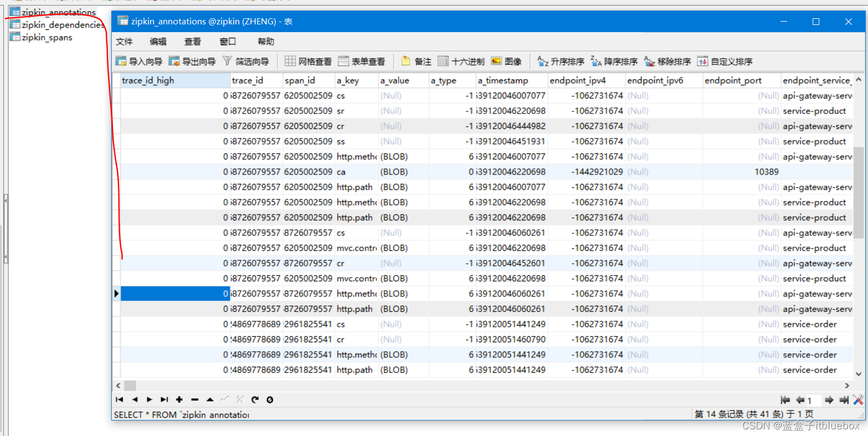This screenshot has height=436, width=868.
Task: Open the 文件 menu
Action: (x=125, y=42)
